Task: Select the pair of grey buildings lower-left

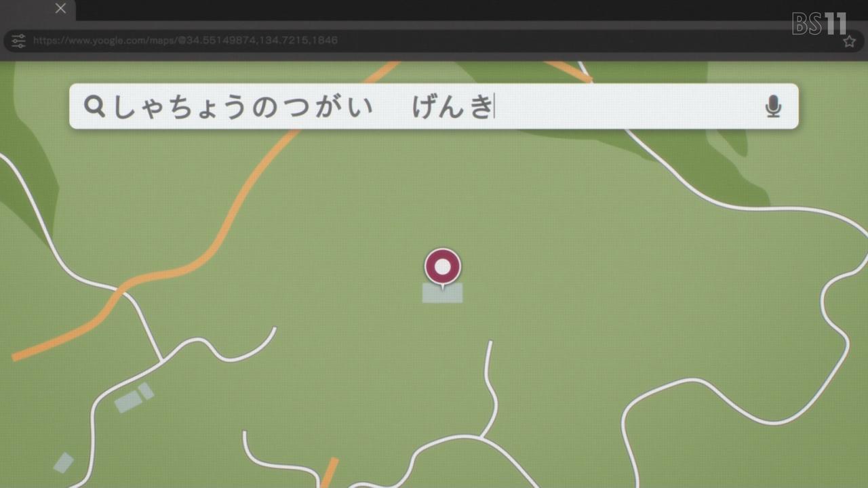Action: click(134, 397)
